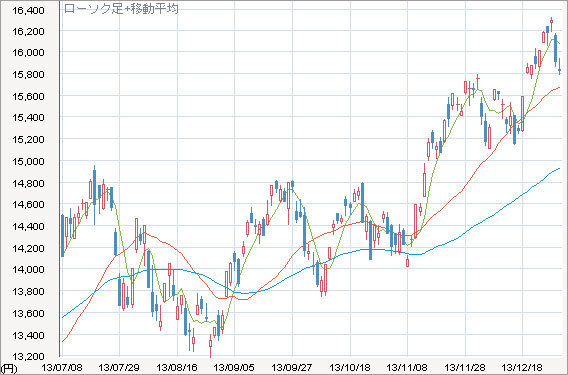Viewport: 568px width, 375px height.
Task: Click the 13/11/28 date label
Action: (x=465, y=368)
